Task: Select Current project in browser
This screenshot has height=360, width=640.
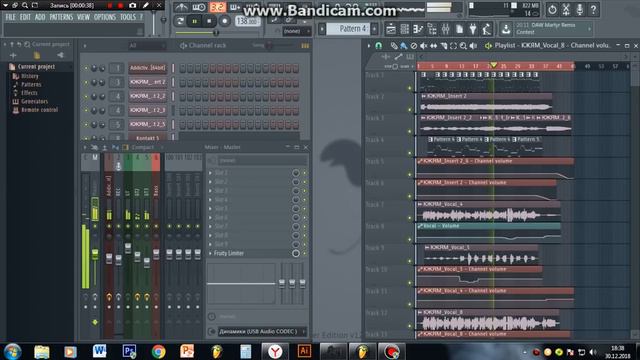Action: 36,67
